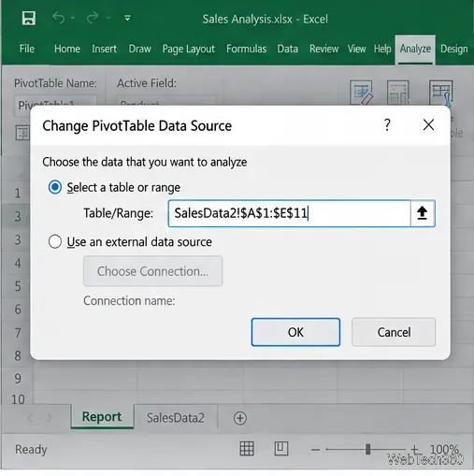This screenshot has width=474, height=476.
Task: Switch to Page Layout view icon
Action: (x=281, y=449)
